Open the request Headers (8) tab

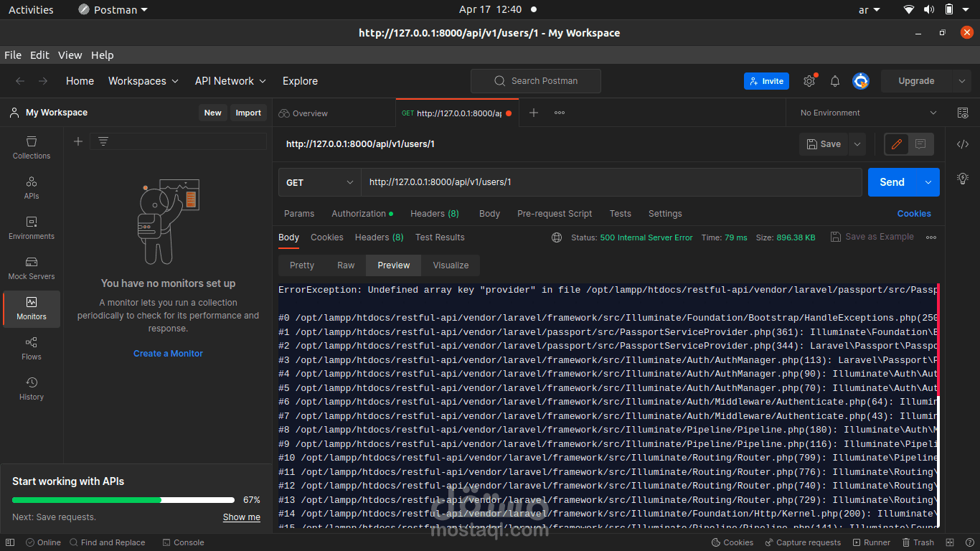coord(435,214)
